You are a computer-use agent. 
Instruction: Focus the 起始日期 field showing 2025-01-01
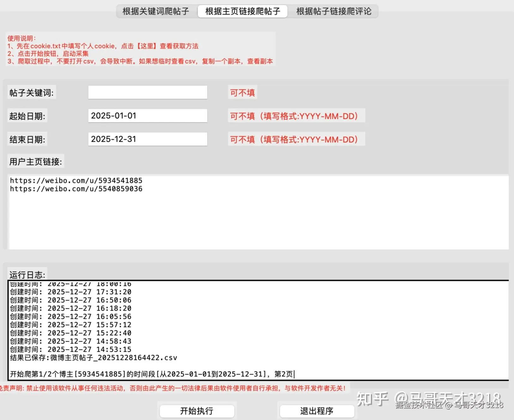pos(148,116)
